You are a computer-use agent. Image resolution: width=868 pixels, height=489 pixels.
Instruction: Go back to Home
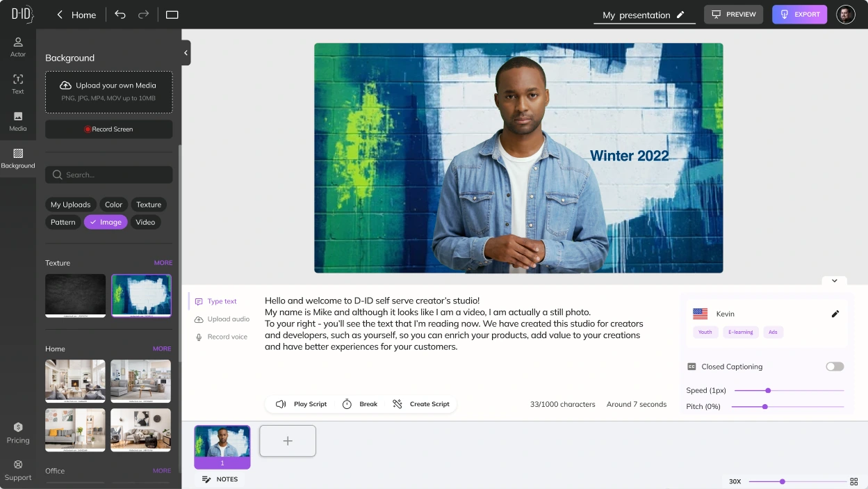coord(76,15)
